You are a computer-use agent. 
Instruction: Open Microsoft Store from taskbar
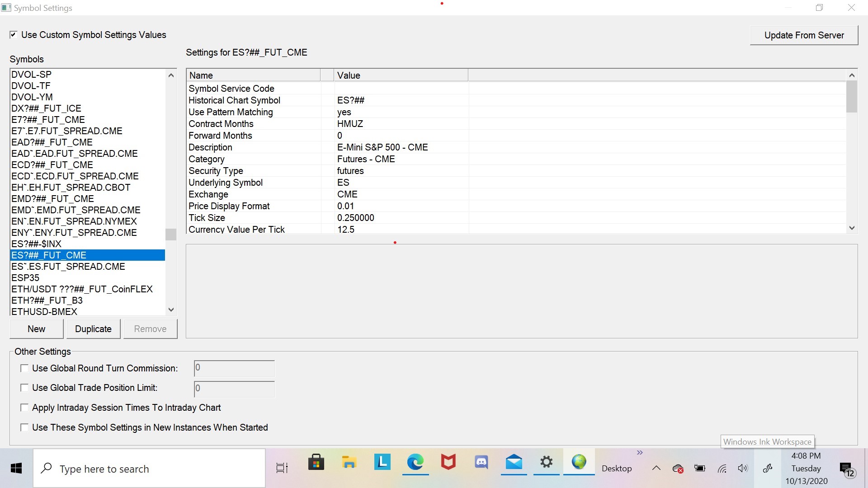click(x=316, y=462)
